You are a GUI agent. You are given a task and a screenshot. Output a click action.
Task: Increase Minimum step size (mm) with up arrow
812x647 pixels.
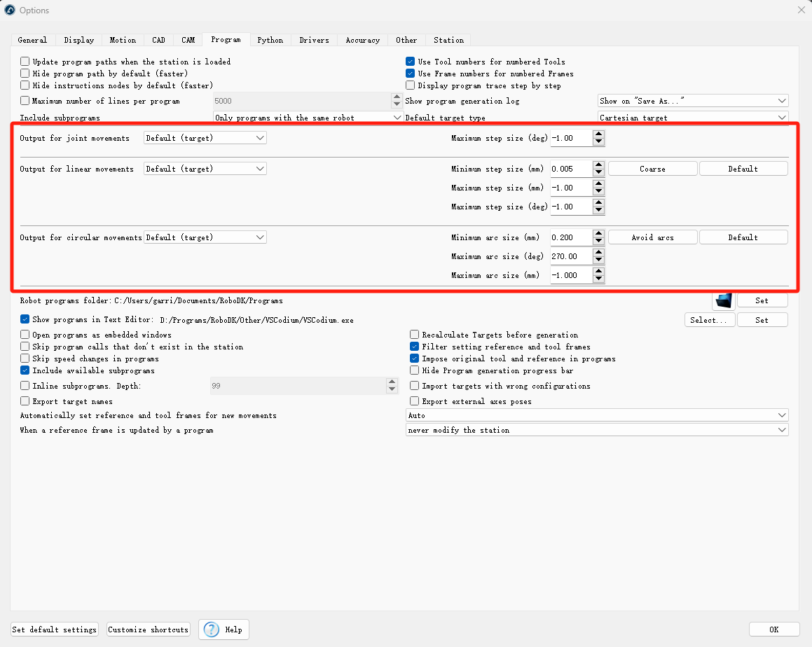point(598,165)
